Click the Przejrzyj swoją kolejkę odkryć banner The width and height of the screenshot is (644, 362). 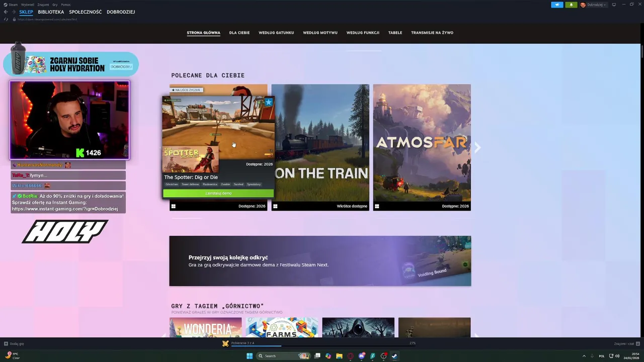tap(320, 261)
